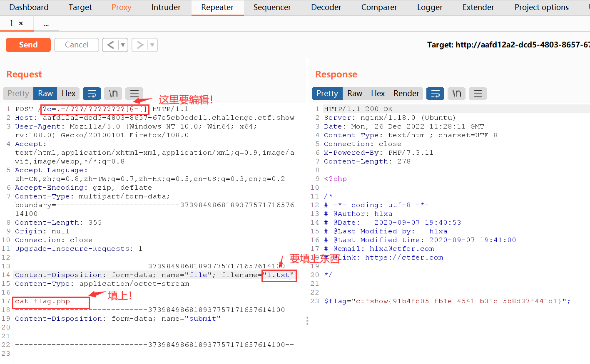Open the Comparer tab
Screen dimensions: 590x364
[x=379, y=7]
